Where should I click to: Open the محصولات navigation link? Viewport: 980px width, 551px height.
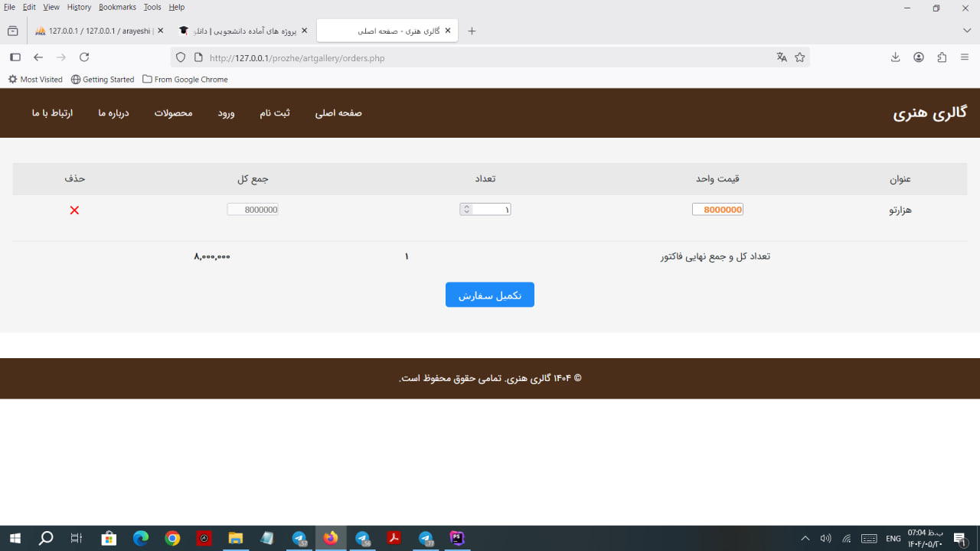(173, 113)
